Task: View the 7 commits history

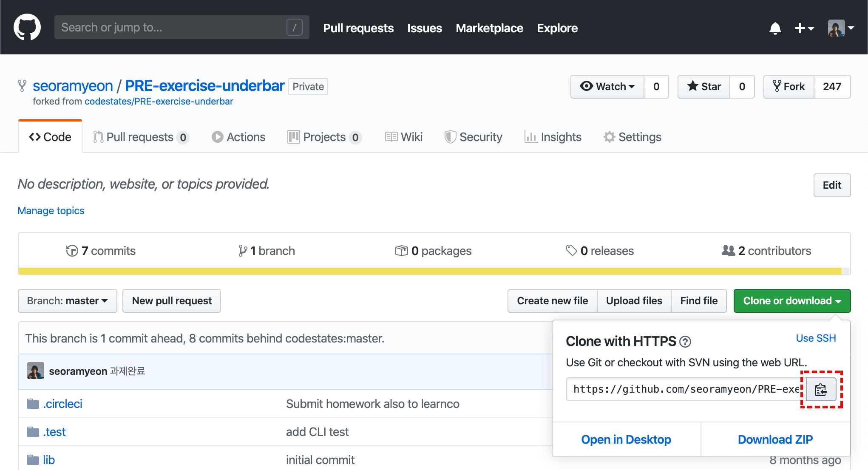Action: (101, 251)
